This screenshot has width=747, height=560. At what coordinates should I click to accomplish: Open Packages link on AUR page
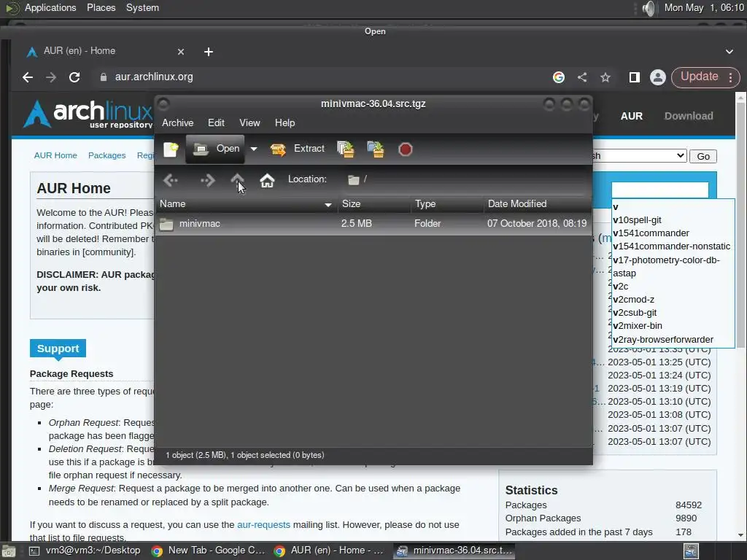click(x=107, y=155)
